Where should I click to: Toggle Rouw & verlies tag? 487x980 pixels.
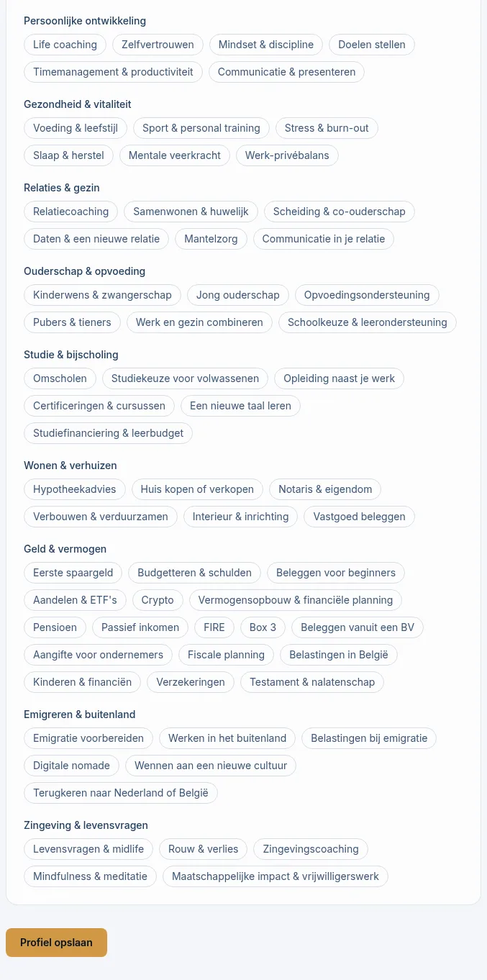pyautogui.click(x=203, y=849)
